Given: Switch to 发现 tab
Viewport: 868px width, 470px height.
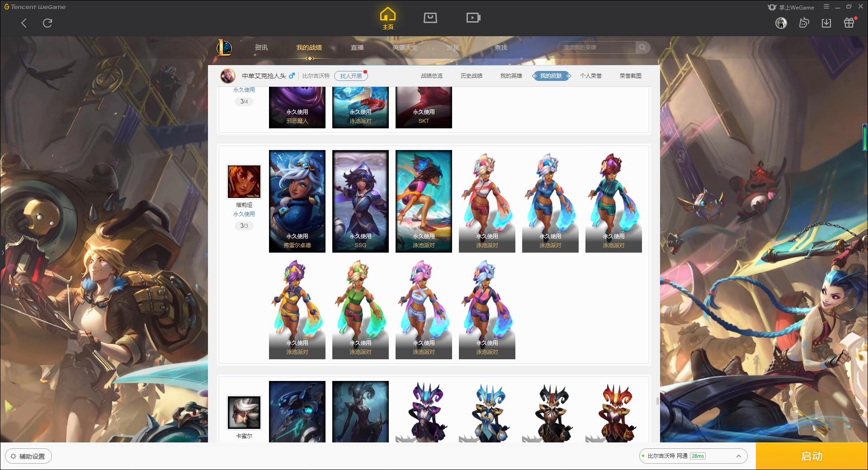Looking at the screenshot, I should pos(453,47).
